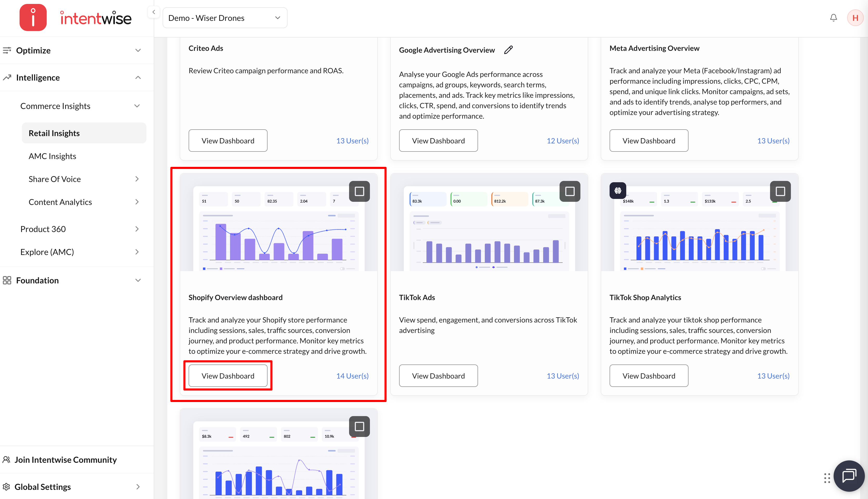Open 12 User(s) link on Google Advertising
Viewport: 868px width, 499px height.
pyautogui.click(x=563, y=141)
